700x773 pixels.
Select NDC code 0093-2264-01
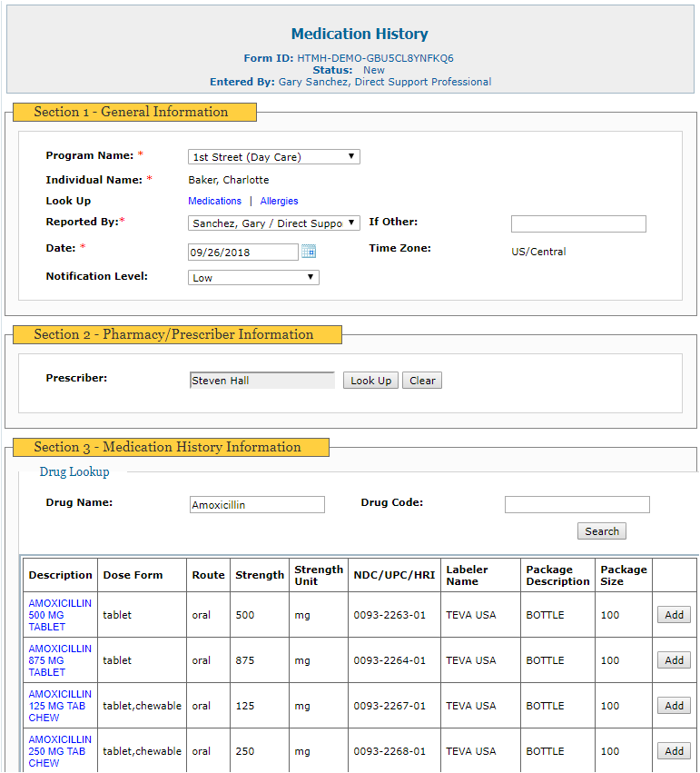(x=389, y=660)
